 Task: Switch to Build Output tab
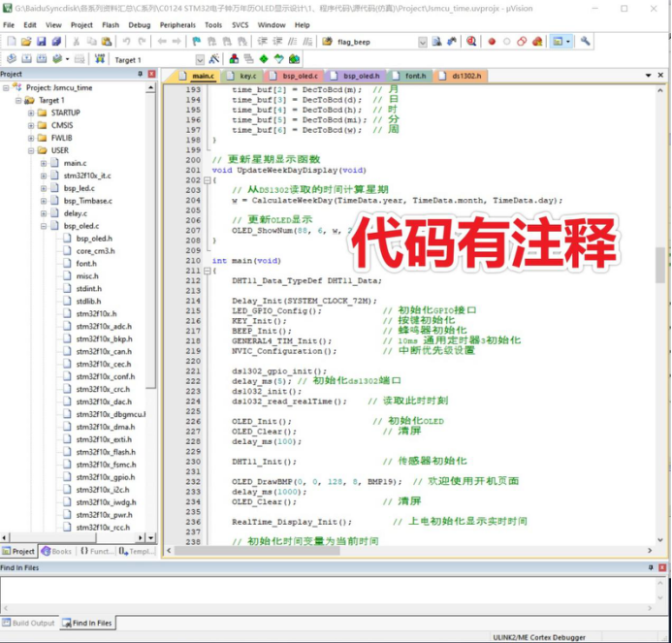point(28,623)
